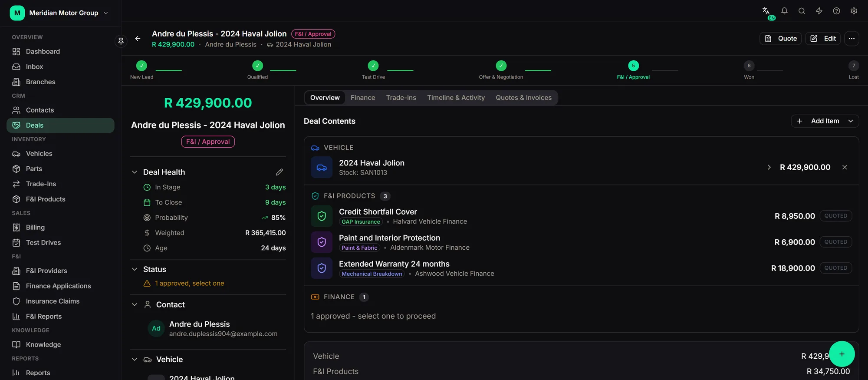Image resolution: width=868 pixels, height=380 pixels.
Task: Open the more options ellipsis button
Action: click(852, 39)
